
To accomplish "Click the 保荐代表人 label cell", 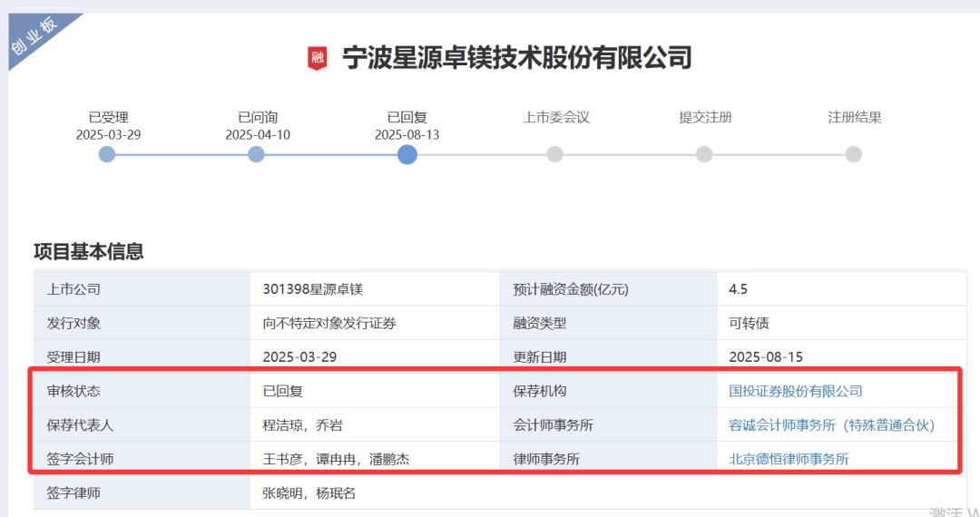I will 142,425.
